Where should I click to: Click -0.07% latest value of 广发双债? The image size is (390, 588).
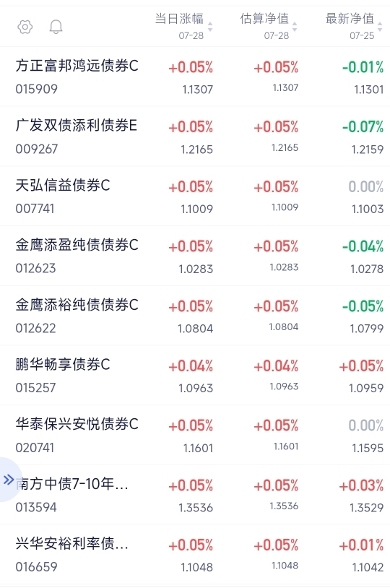(x=363, y=126)
